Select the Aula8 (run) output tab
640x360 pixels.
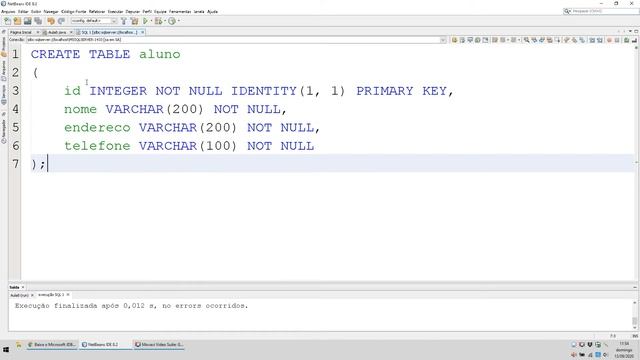[19, 295]
